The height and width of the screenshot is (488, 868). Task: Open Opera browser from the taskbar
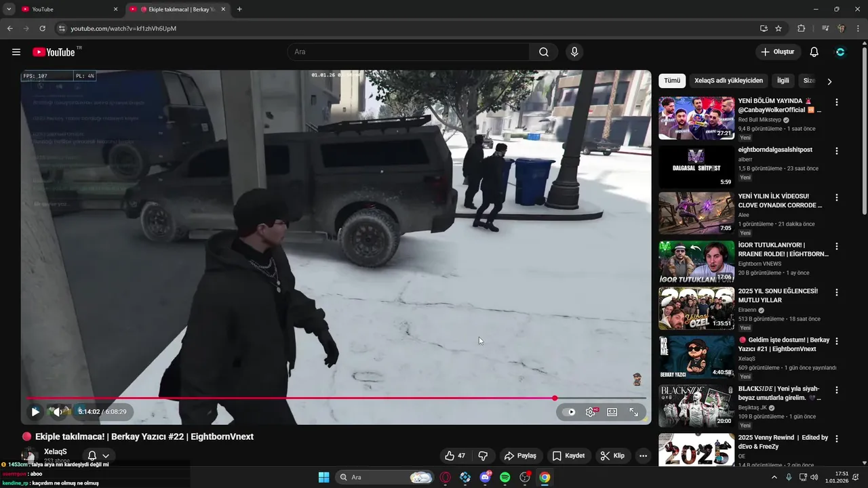point(446,477)
